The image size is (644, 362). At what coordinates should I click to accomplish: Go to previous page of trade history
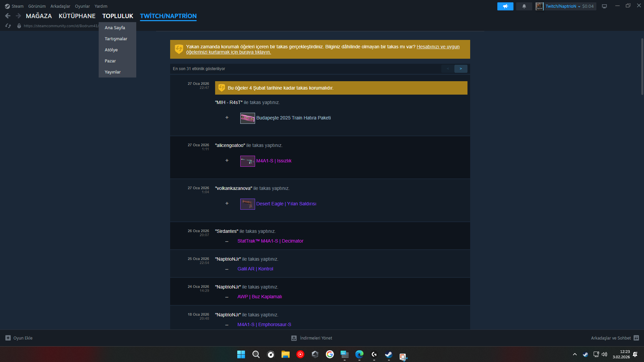[448, 69]
